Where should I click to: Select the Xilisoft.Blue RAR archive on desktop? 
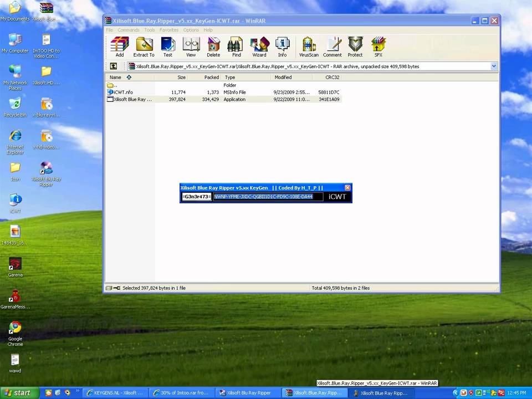[46, 12]
